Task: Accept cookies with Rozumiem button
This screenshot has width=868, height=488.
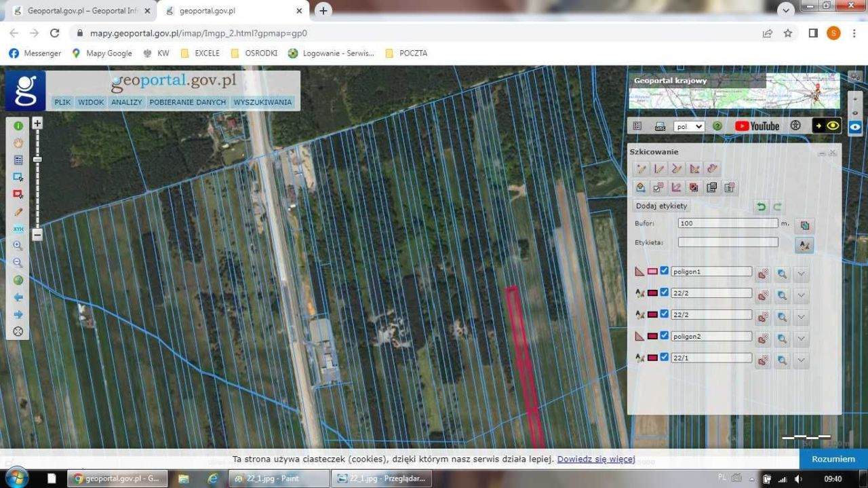Action: (833, 459)
